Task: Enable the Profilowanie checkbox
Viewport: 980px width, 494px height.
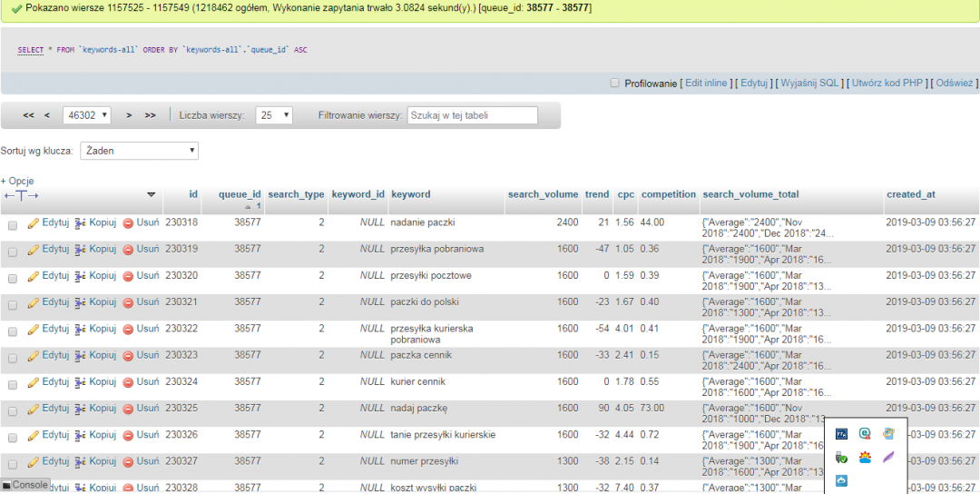Action: 615,83
